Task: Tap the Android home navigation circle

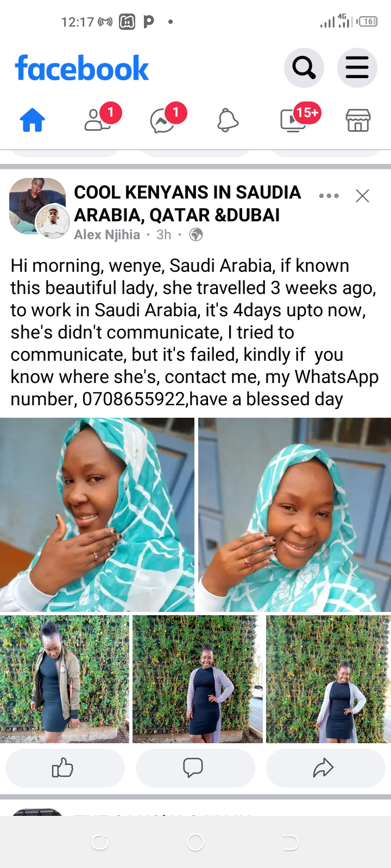Action: pos(195,842)
